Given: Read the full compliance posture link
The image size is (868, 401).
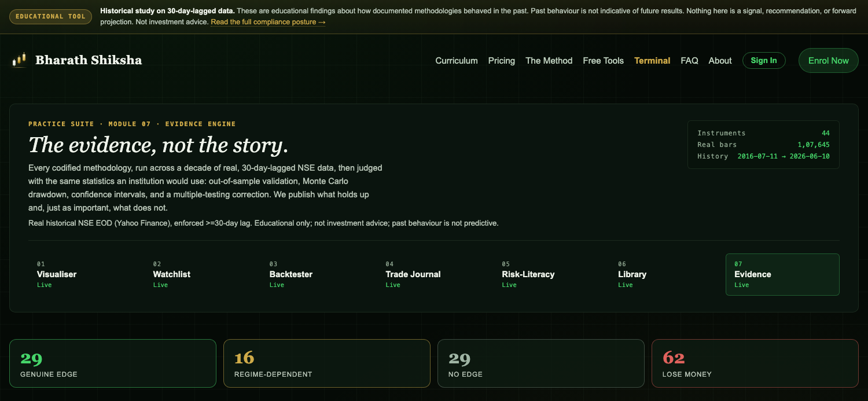Looking at the screenshot, I should pos(268,22).
